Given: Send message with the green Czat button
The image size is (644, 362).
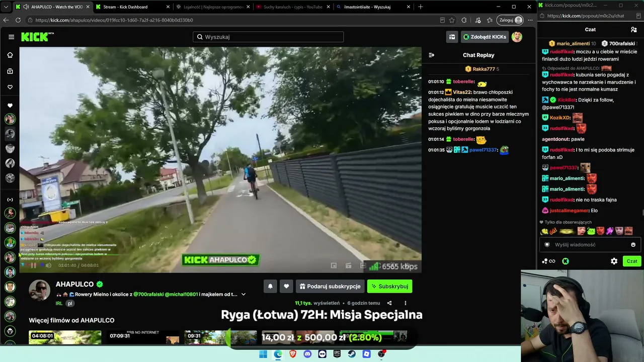Looking at the screenshot, I should (632, 261).
